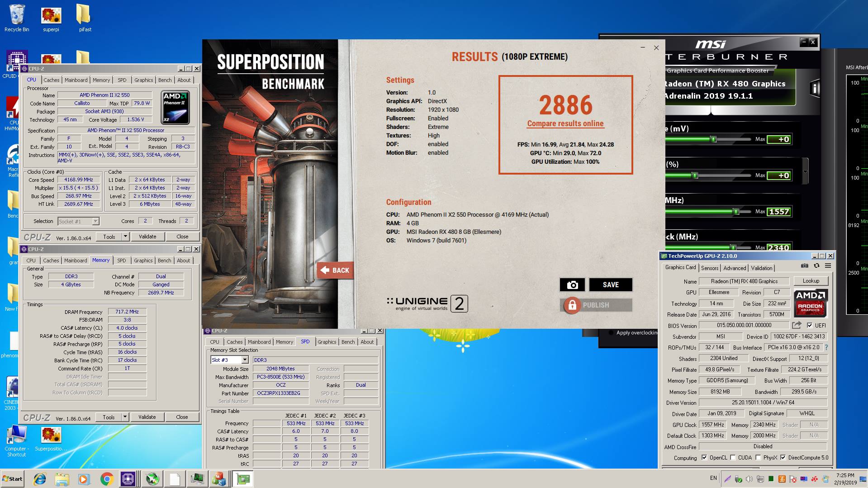This screenshot has height=488, width=868.
Task: Open Windows Media Player from taskbar
Action: pos(84,479)
